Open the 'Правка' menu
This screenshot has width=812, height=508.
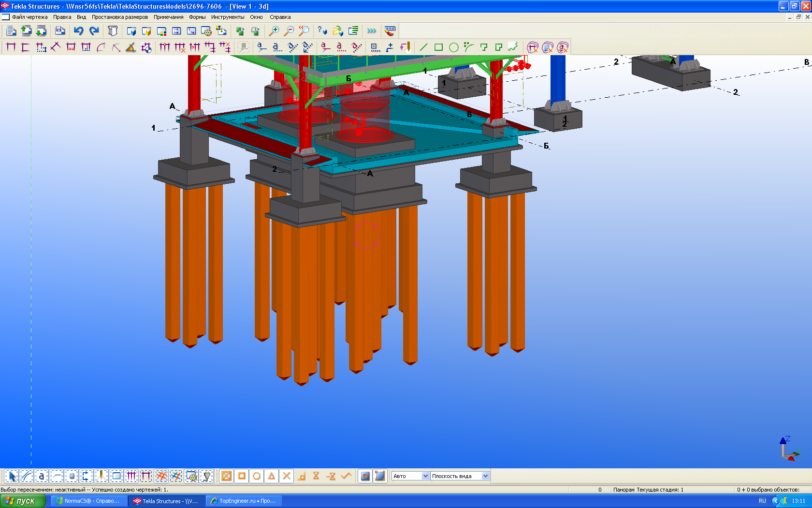(62, 17)
